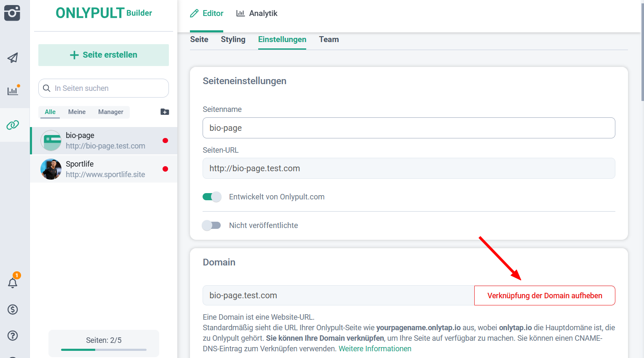Switch to the Styling tab
This screenshot has width=644, height=358.
(x=233, y=40)
